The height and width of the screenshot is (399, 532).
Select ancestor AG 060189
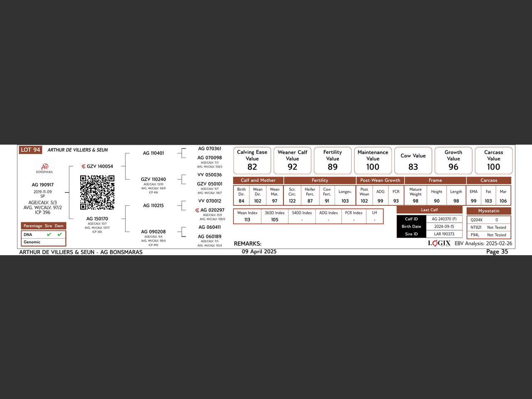pyautogui.click(x=210, y=236)
